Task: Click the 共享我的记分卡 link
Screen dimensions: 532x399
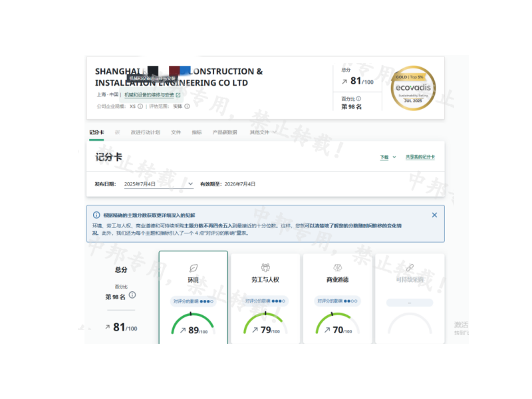Action: pyautogui.click(x=420, y=158)
